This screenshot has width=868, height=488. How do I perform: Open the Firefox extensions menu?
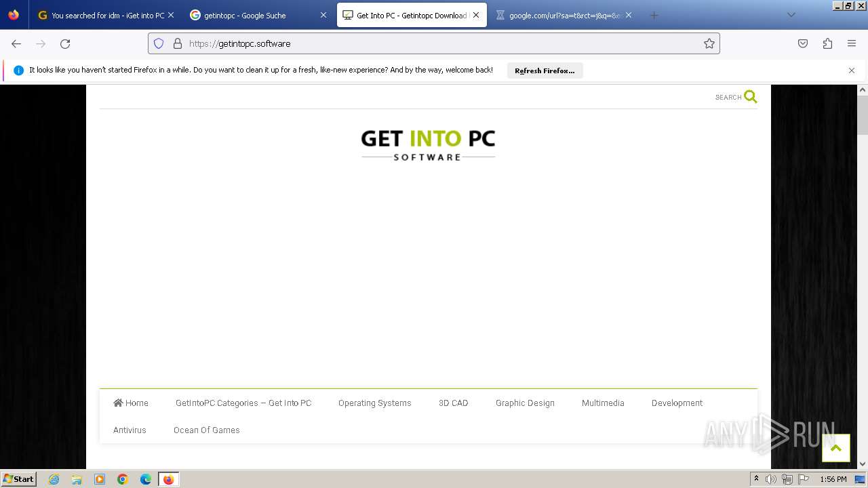point(827,43)
